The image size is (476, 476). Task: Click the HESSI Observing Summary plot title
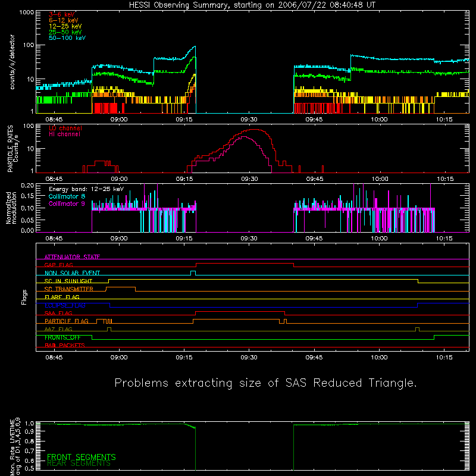point(252,5)
